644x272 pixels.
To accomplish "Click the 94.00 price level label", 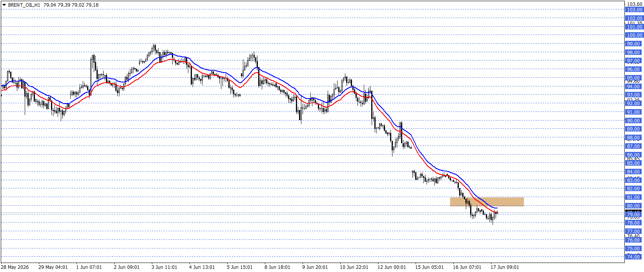I will (x=634, y=87).
